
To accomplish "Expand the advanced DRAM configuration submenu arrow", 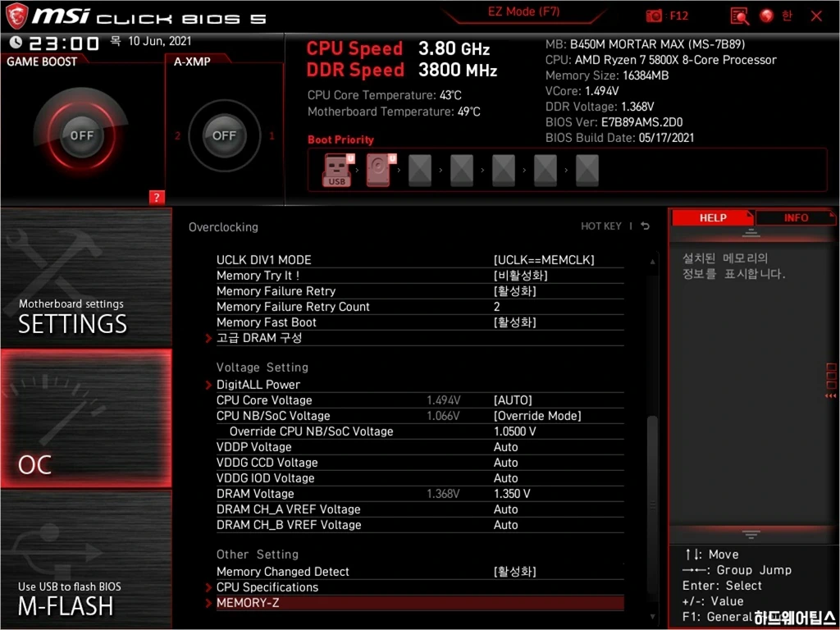I will point(209,338).
